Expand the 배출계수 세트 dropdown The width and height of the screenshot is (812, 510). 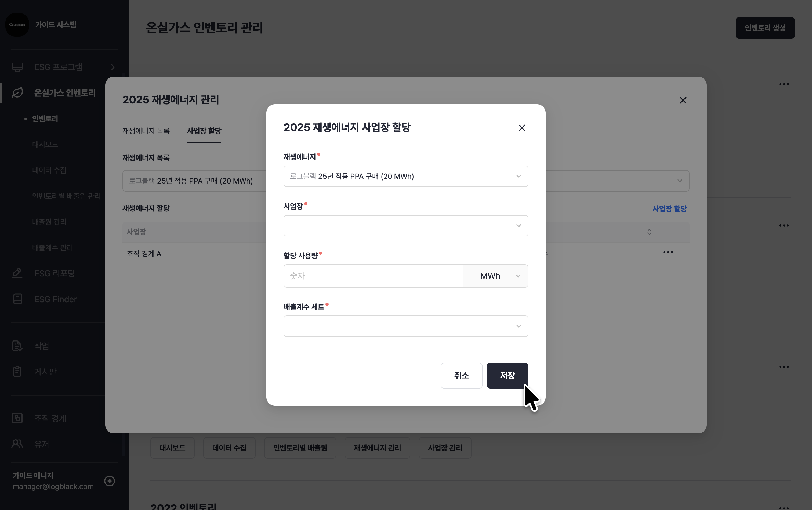point(405,326)
